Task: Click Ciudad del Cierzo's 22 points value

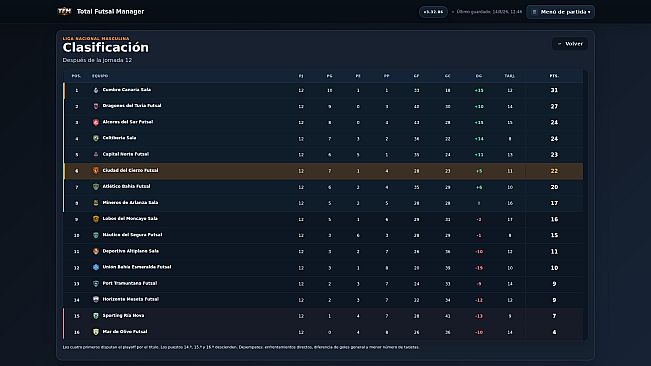Action: tap(554, 171)
